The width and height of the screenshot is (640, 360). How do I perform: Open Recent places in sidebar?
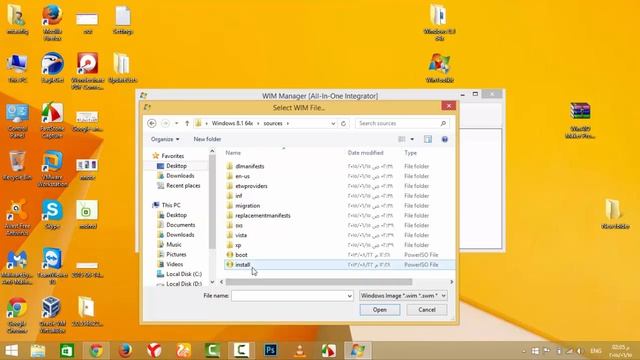coord(183,185)
